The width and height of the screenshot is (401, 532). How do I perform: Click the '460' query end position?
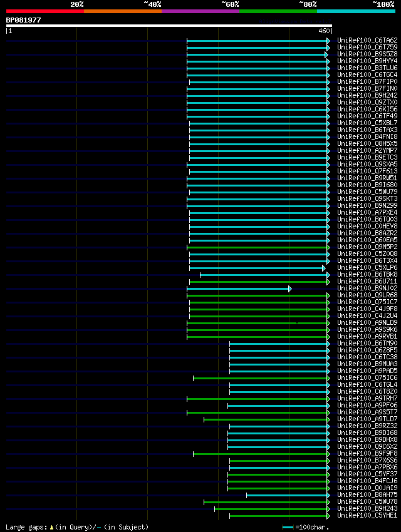click(x=324, y=31)
